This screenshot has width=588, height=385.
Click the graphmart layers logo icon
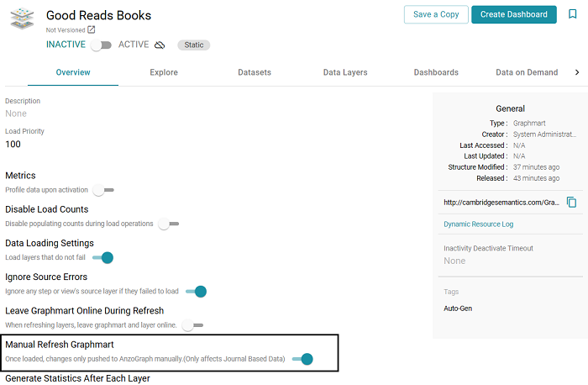point(22,21)
